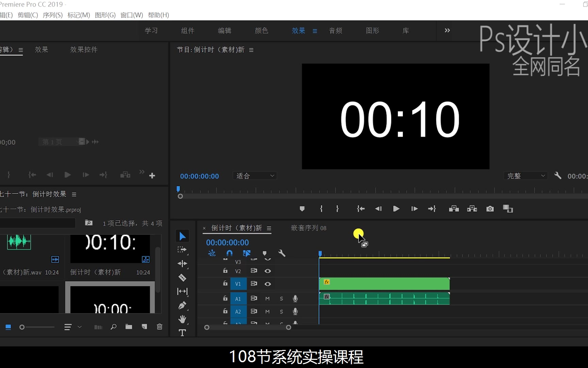Screen dimensions: 588x368
Task: Select the Ripple Edit tool
Action: pyautogui.click(x=182, y=264)
